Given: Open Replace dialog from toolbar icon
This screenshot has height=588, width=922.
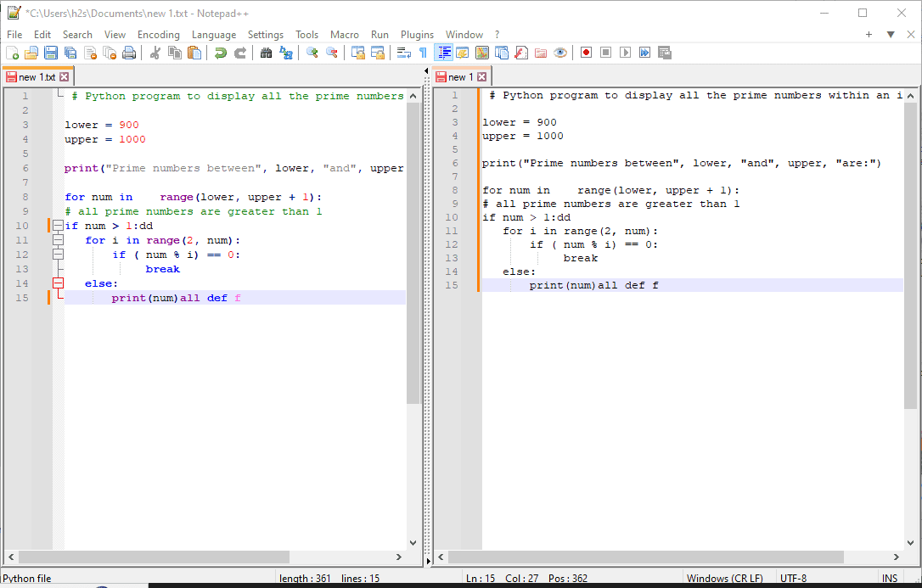Looking at the screenshot, I should [286, 53].
